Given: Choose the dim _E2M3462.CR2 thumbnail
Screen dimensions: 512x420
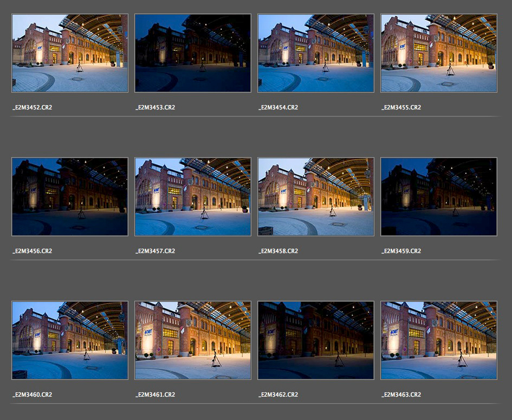Looking at the screenshot, I should 316,340.
